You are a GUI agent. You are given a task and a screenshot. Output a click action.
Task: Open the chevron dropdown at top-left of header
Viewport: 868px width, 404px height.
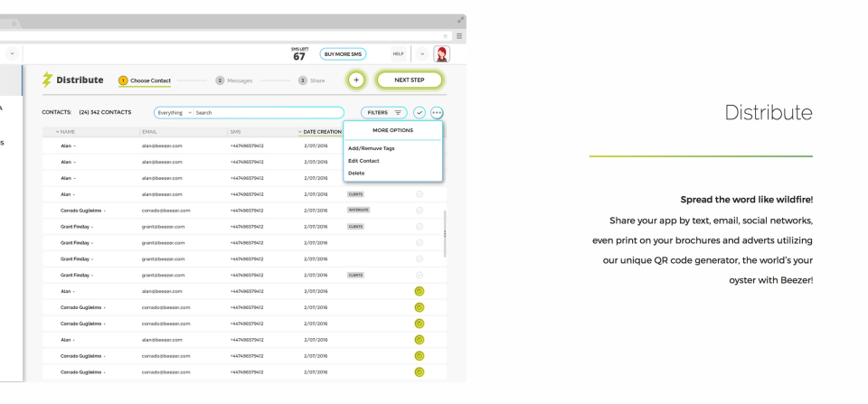[12, 53]
